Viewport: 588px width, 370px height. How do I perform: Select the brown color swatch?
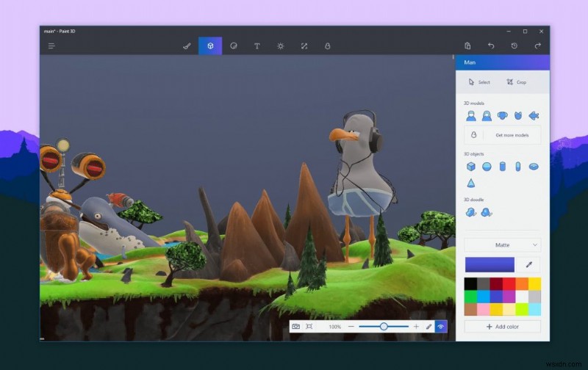point(470,309)
